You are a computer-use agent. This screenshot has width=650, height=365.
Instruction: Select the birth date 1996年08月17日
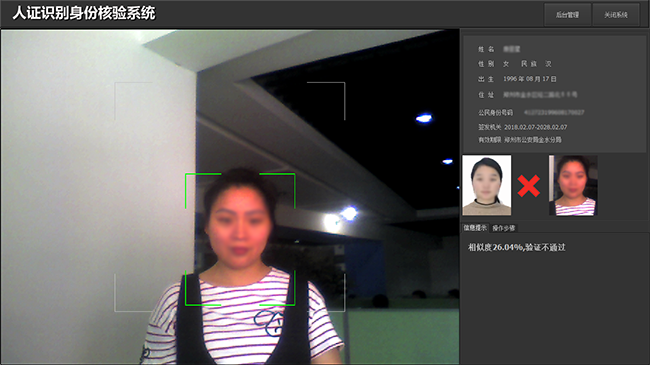pyautogui.click(x=530, y=79)
